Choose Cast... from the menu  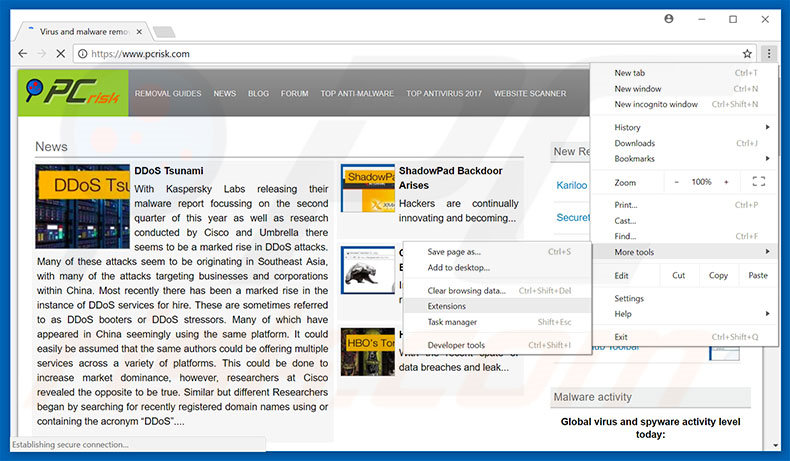[685, 221]
